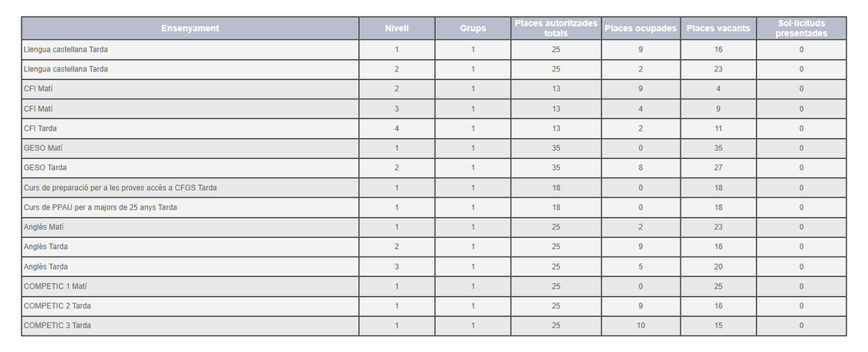The width and height of the screenshot is (868, 352).
Task: Click the Ensenyament column header
Action: [x=190, y=29]
